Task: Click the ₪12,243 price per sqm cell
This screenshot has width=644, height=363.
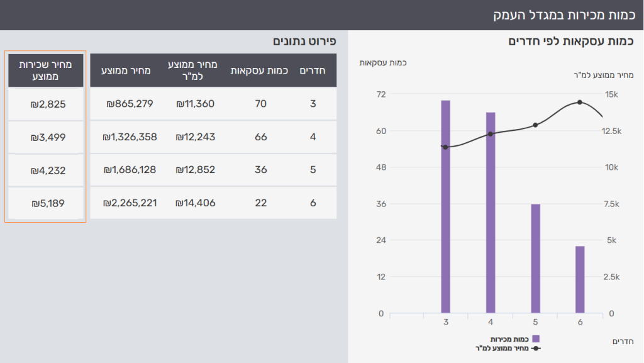Action: pos(195,137)
